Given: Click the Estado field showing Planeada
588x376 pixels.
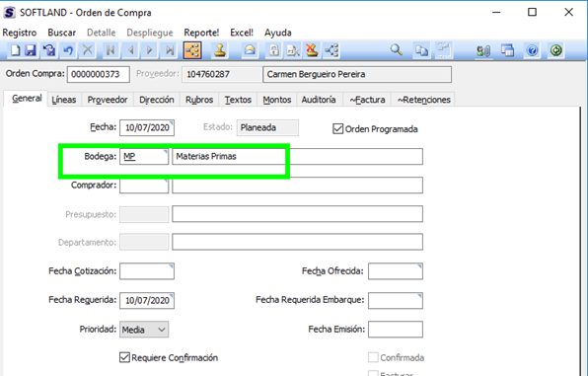Looking at the screenshot, I should point(267,127).
